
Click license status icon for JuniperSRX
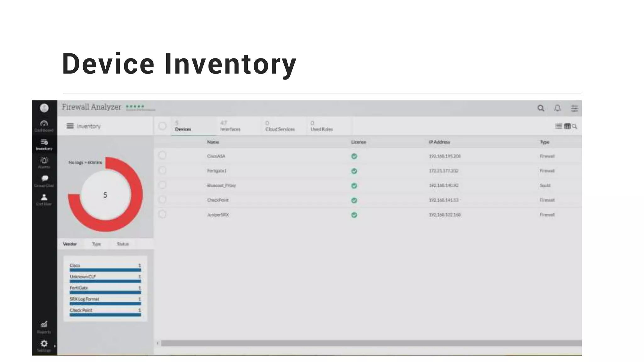coord(354,215)
